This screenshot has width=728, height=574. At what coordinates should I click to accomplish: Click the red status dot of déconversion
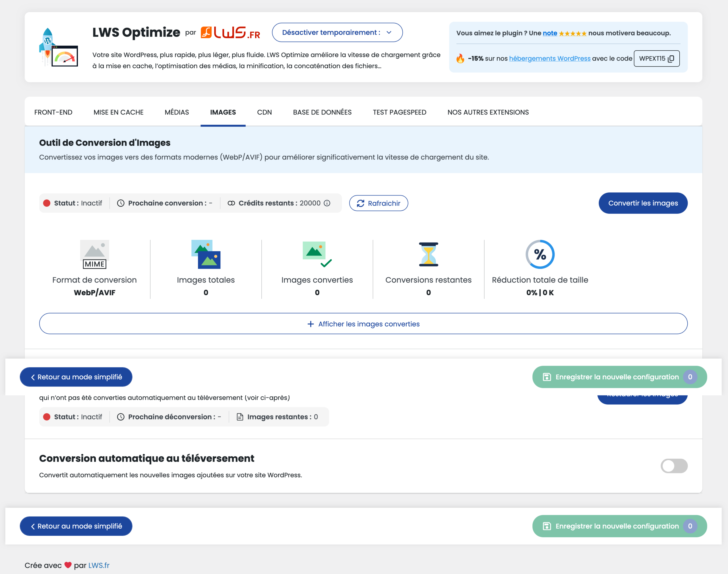(x=47, y=417)
